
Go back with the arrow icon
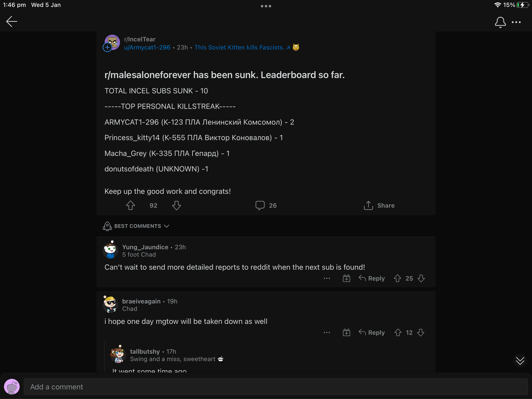coord(12,21)
